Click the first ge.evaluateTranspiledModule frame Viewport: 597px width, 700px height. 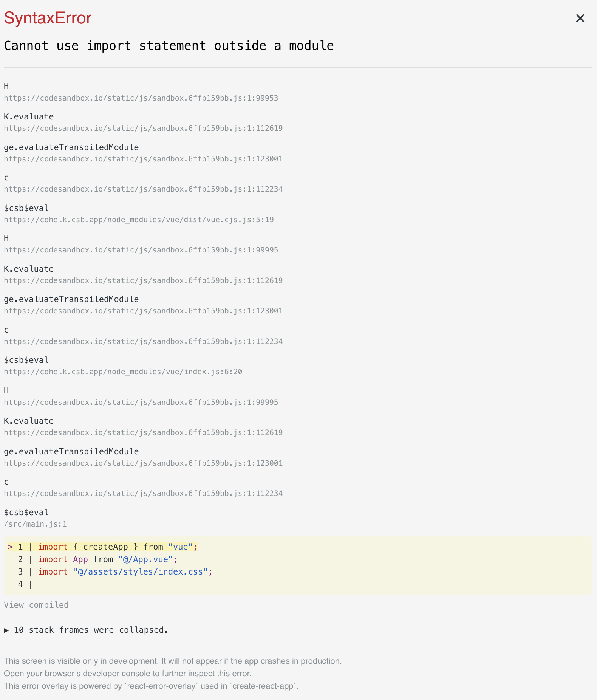[71, 147]
